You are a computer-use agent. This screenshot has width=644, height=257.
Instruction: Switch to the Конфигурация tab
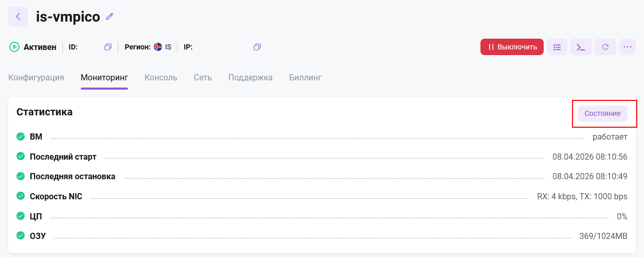(x=36, y=78)
